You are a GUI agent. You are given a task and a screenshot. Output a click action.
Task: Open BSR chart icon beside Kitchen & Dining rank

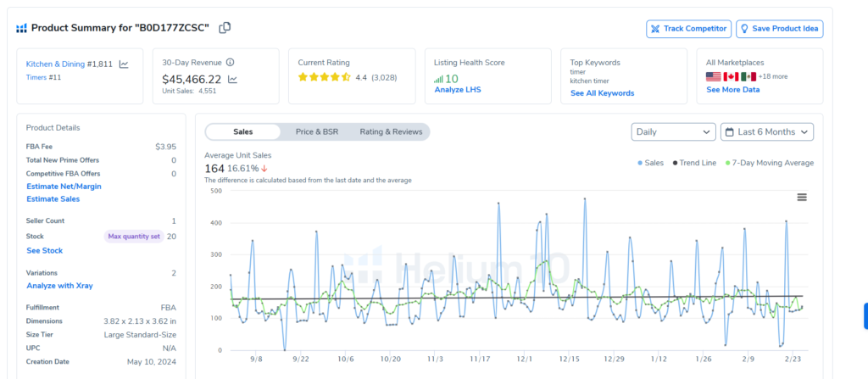(x=124, y=64)
